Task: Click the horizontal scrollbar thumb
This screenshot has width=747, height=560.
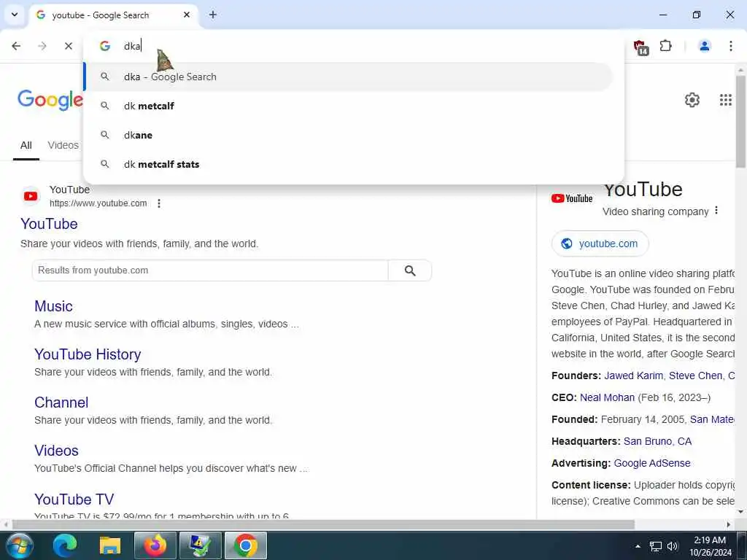Action: click(324, 525)
